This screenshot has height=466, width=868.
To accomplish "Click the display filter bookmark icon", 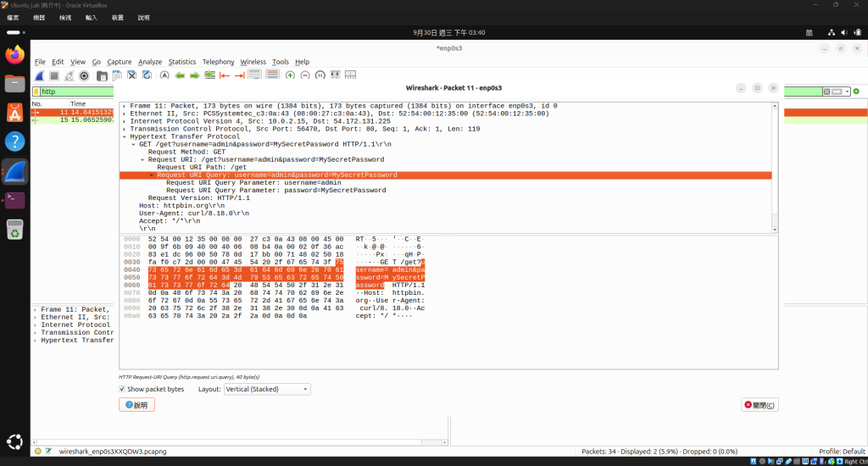I will click(36, 92).
